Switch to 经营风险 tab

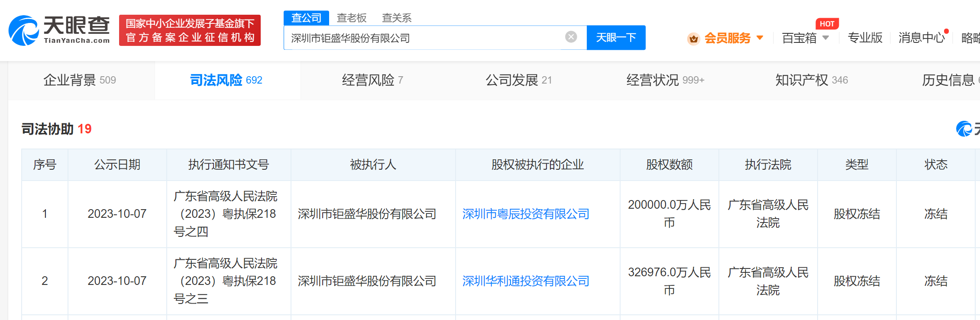coord(372,80)
